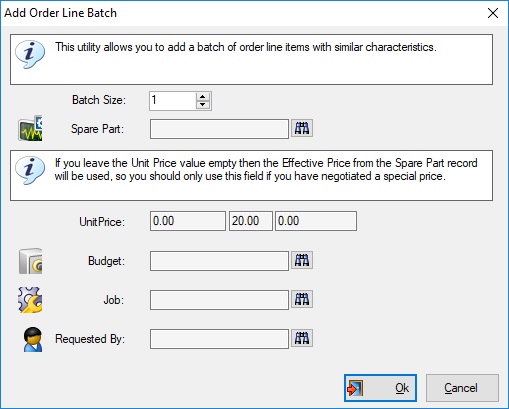Click the binoculars lookup next to Spare Part
This screenshot has width=509, height=409.
pyautogui.click(x=302, y=128)
